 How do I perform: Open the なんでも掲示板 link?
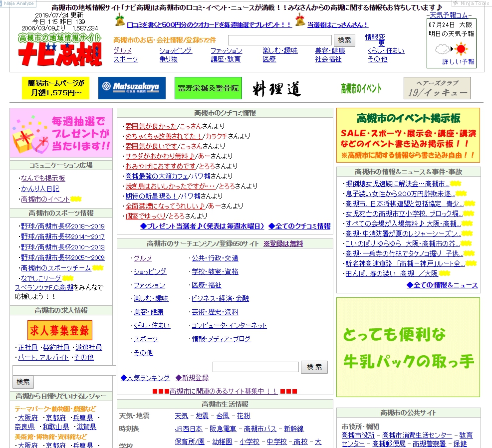pos(43,178)
